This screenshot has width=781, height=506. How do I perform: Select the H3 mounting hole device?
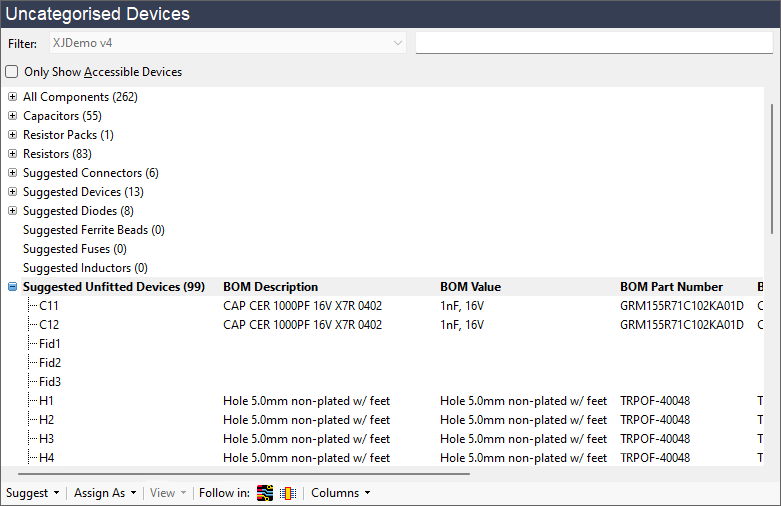pos(47,439)
